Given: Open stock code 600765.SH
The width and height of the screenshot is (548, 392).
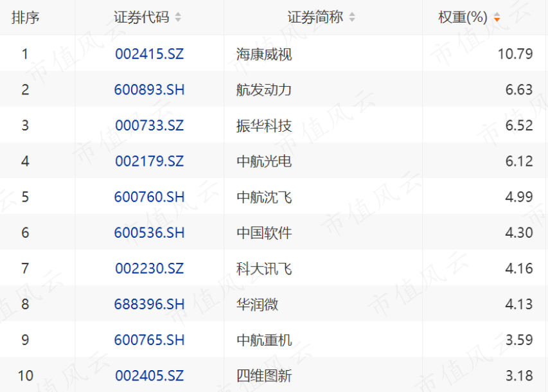Looking at the screenshot, I should point(150,340).
